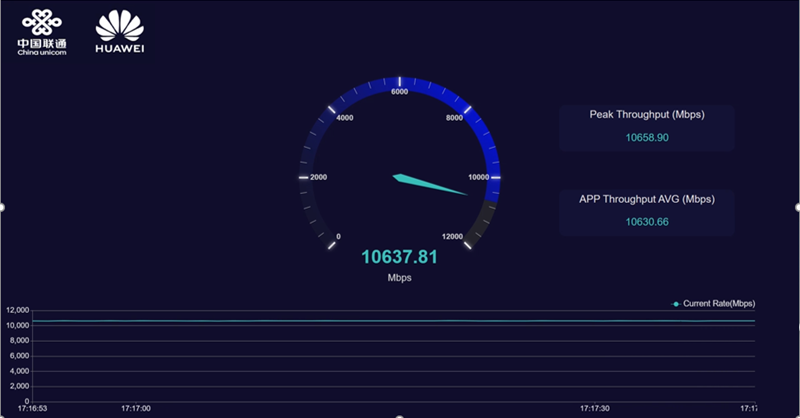Click the peak value 10658.90

(x=646, y=137)
